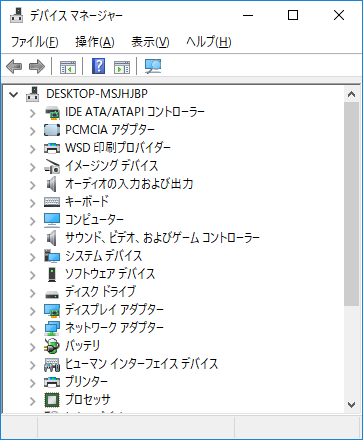Click the Forward arrow toolbar icon

[x=37, y=66]
